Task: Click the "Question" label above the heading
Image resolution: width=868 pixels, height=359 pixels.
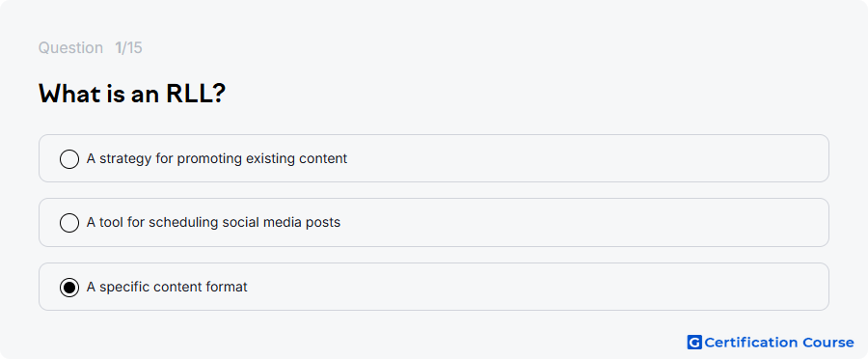Action: (70, 48)
